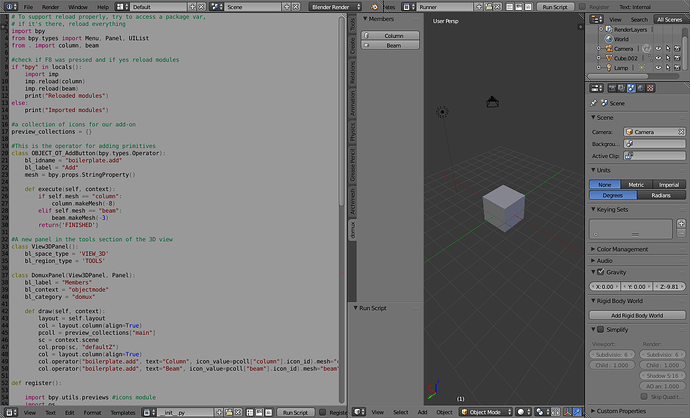The height and width of the screenshot is (418, 690).
Task: Toggle the Gravity checkbox
Action: pos(601,272)
